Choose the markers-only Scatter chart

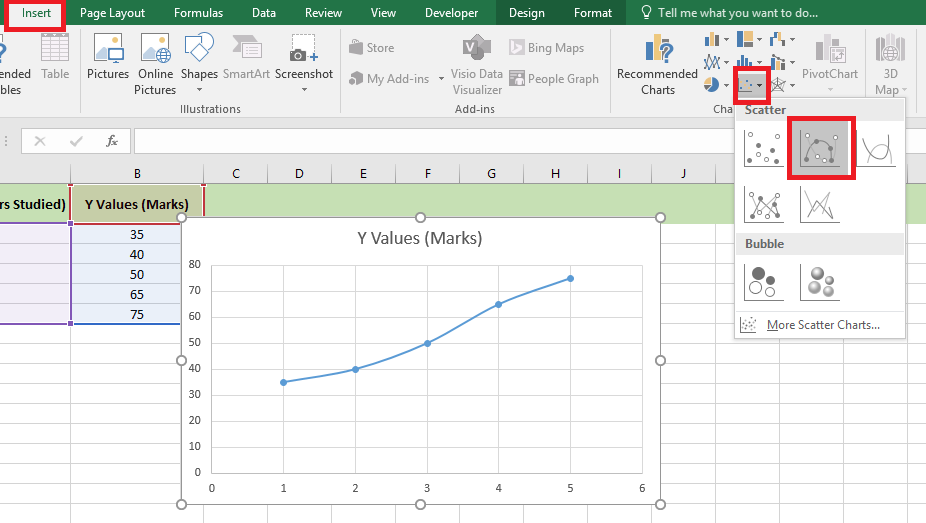click(x=764, y=148)
